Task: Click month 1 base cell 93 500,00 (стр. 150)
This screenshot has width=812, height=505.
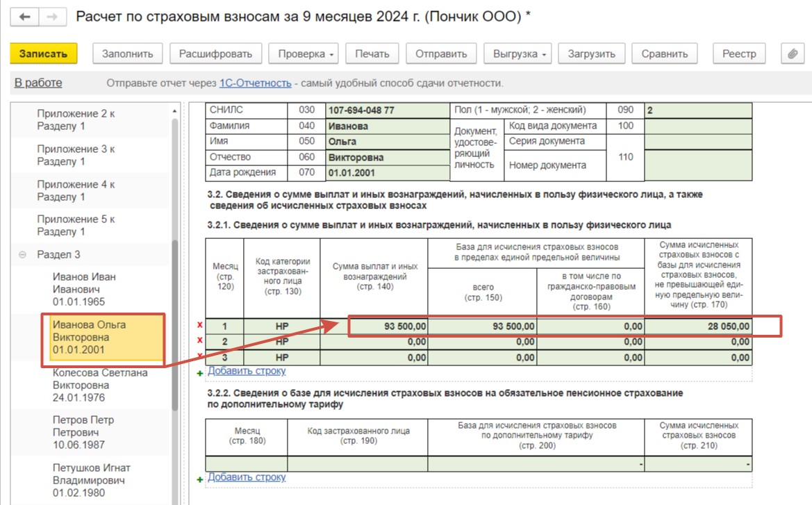Action: 482,326
